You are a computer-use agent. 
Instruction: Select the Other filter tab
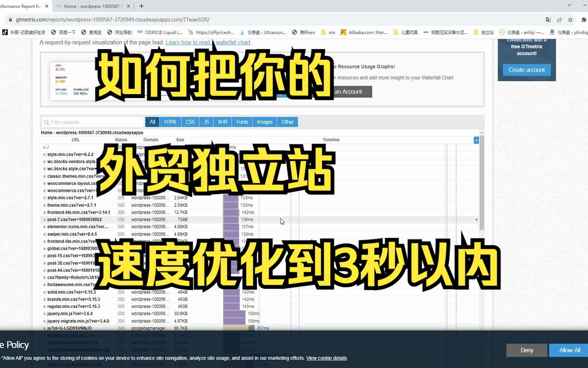[x=288, y=122]
